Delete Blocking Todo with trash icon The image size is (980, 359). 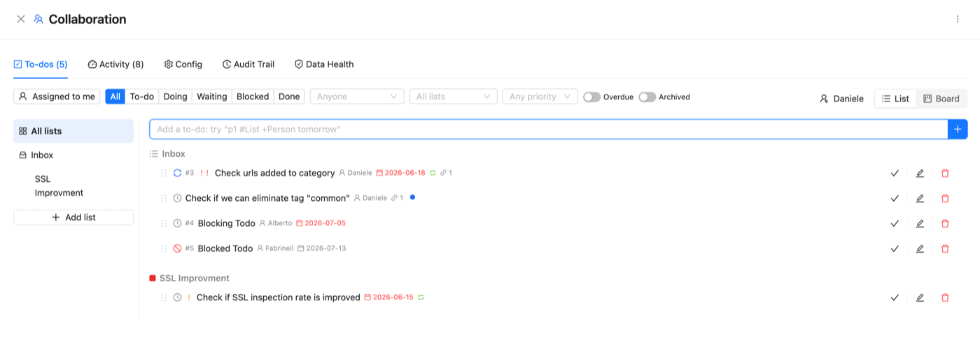(945, 224)
